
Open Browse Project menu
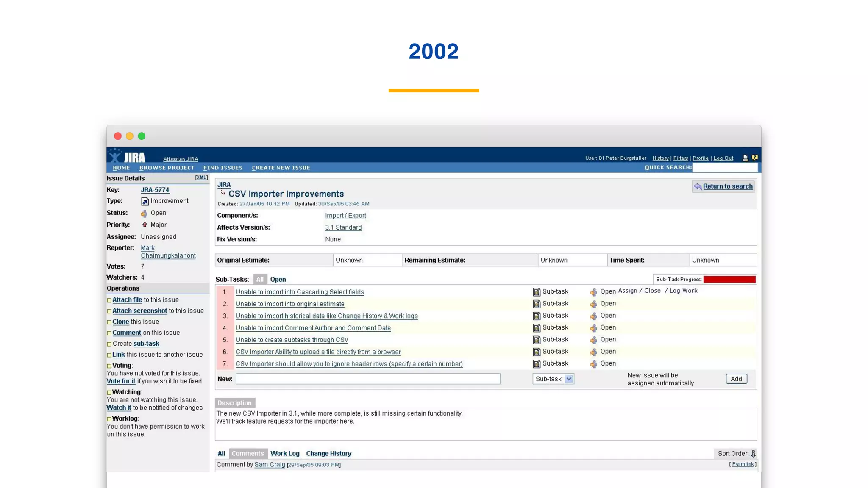click(x=167, y=168)
